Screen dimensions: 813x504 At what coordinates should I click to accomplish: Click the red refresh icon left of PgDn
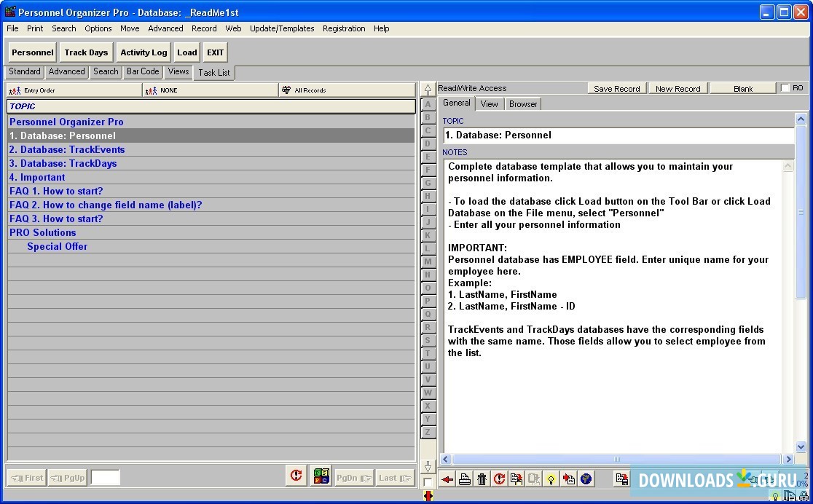point(296,477)
